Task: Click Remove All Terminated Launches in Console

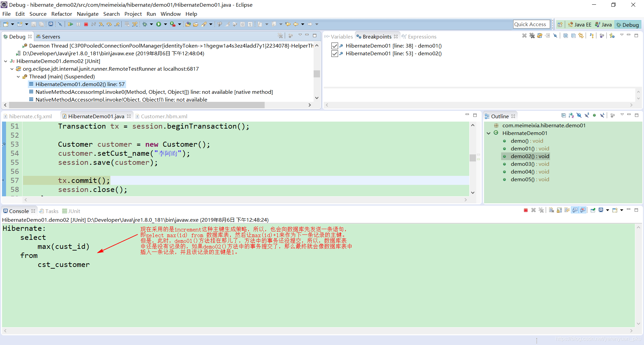Action: (x=541, y=210)
